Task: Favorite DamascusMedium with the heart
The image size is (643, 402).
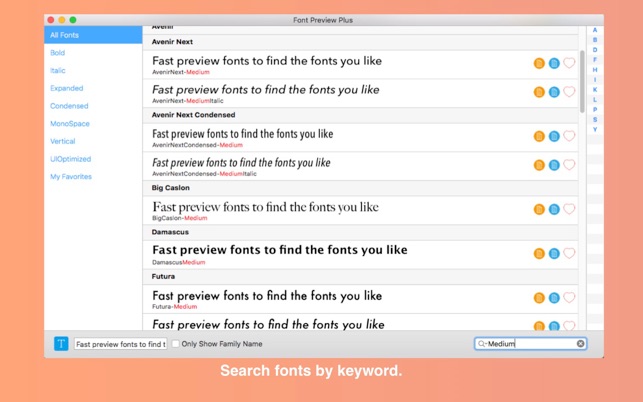Action: pyautogui.click(x=569, y=253)
